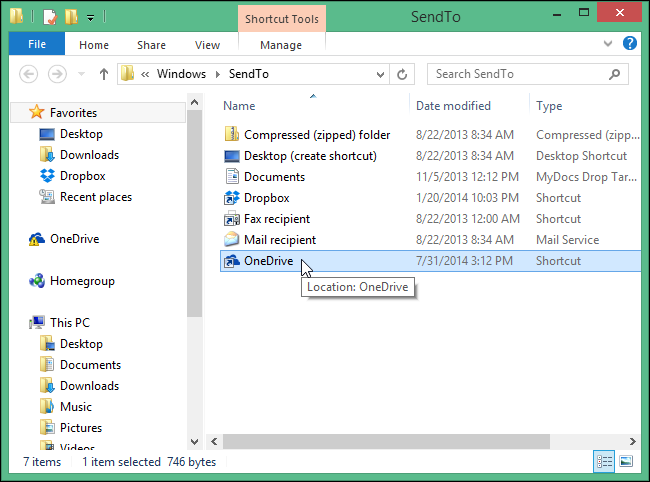
Task: Click the horizontal scrollbar left arrow
Action: (214, 441)
